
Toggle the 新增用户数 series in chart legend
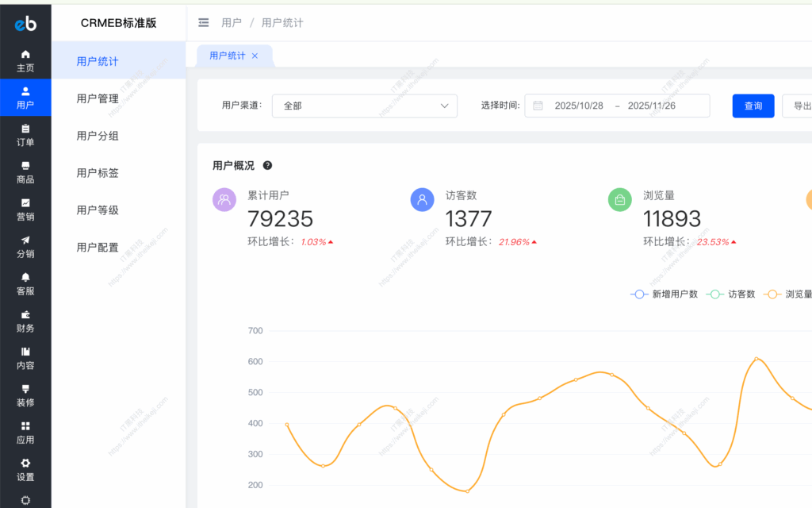pyautogui.click(x=665, y=294)
